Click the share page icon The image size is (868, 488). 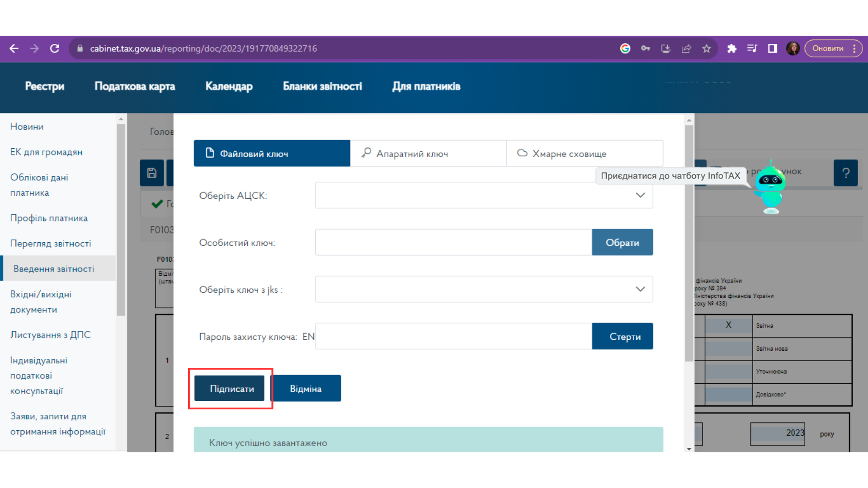[x=686, y=48]
